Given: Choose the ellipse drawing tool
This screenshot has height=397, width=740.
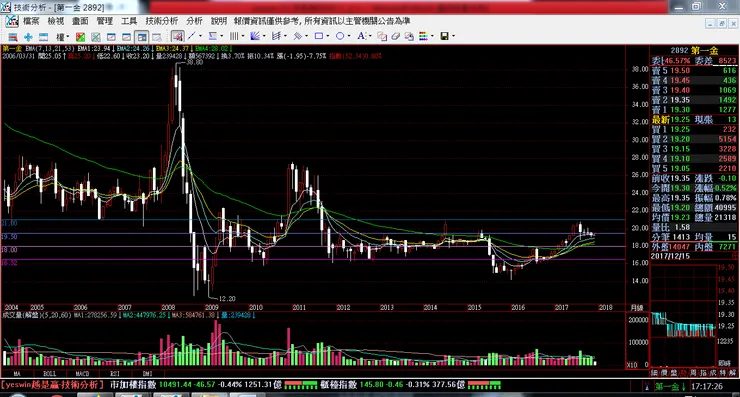Looking at the screenshot, I should tap(340, 36).
